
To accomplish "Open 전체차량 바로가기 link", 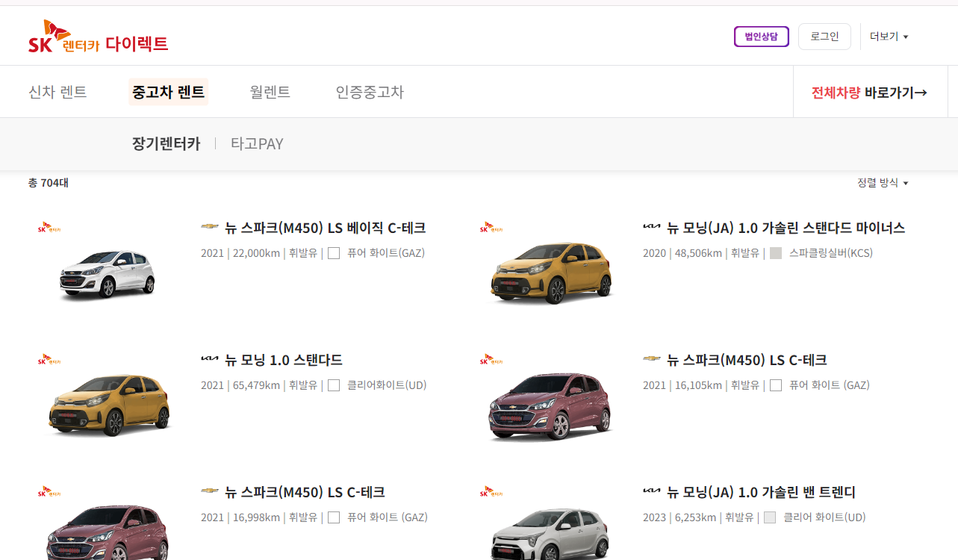I will 869,93.
